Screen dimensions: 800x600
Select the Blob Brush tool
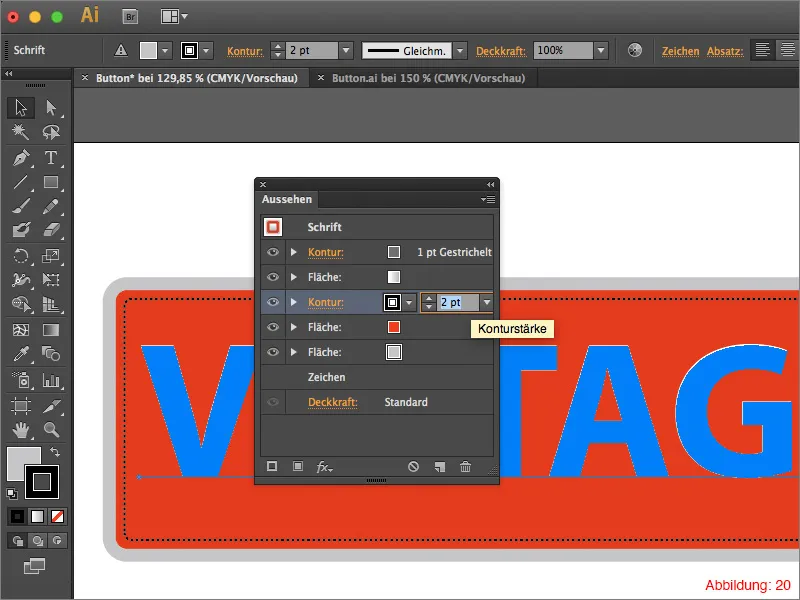click(21, 231)
